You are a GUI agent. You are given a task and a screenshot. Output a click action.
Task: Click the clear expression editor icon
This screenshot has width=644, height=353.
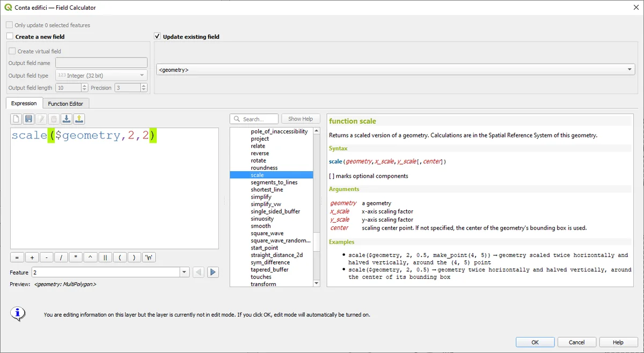[x=16, y=119]
